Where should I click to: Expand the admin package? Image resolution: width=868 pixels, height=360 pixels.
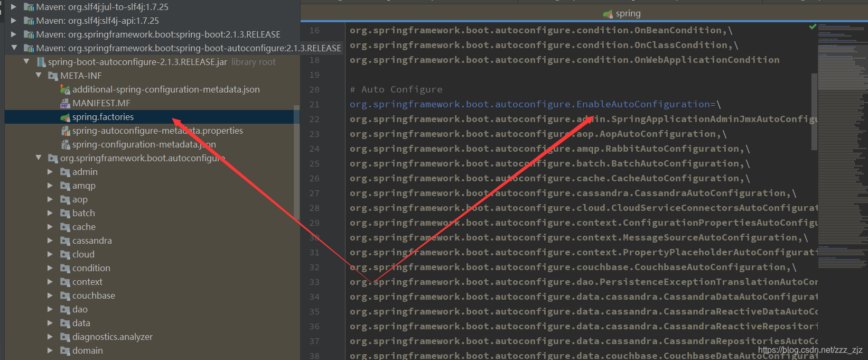(x=50, y=172)
